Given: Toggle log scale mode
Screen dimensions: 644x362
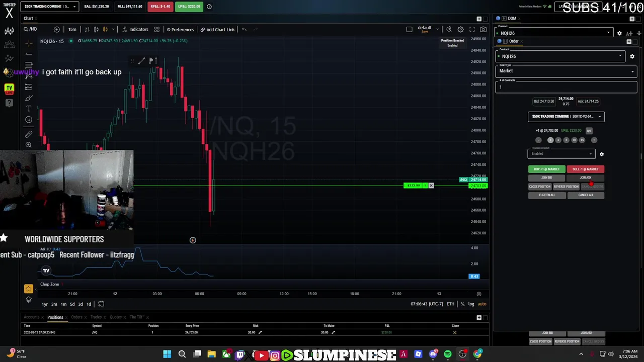Looking at the screenshot, I should [471, 304].
